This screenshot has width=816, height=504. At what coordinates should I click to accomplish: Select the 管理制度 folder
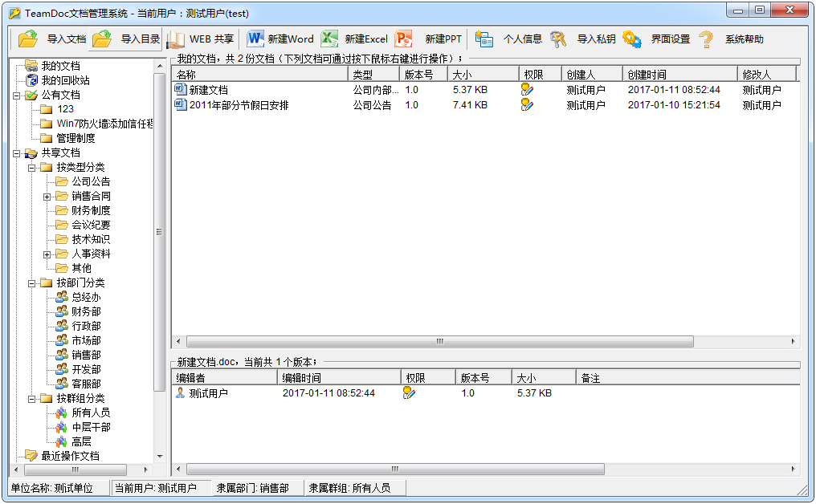pyautogui.click(x=76, y=138)
